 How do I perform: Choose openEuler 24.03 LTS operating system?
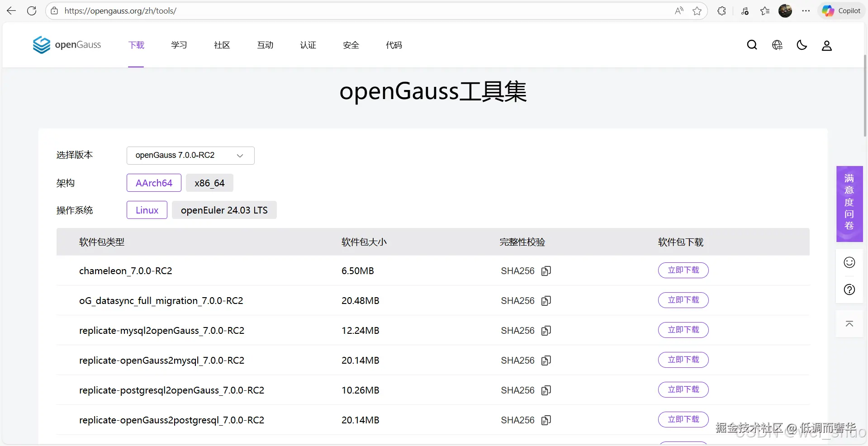click(224, 210)
